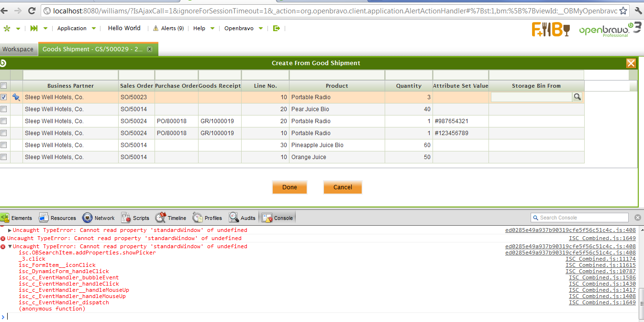Click the ISC_Combined.js:11174 source link
Viewport: 644px width, 322px height.
(x=600, y=259)
